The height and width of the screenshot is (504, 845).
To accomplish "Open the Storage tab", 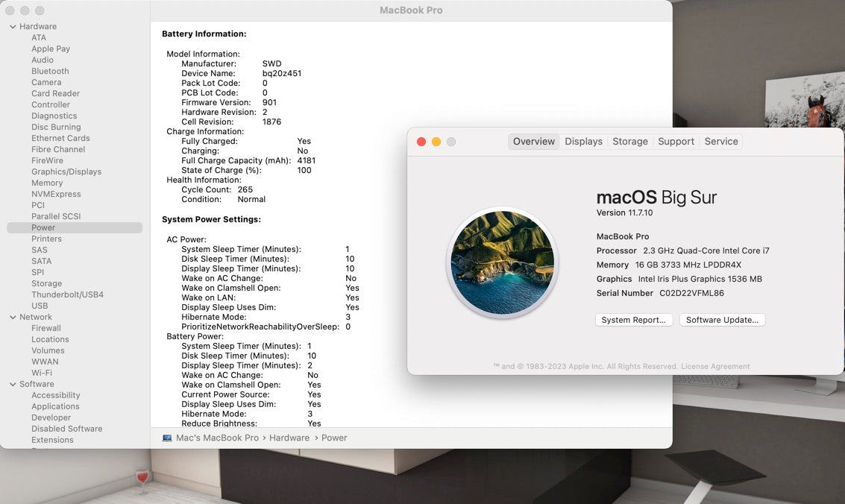I will [630, 142].
